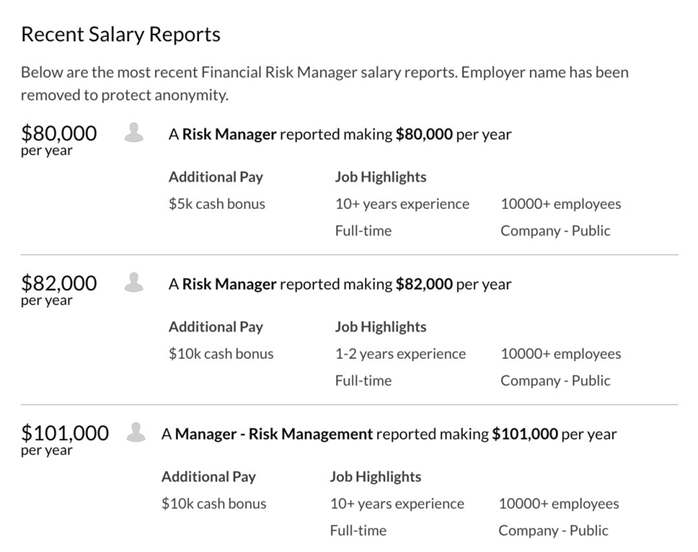
Task: Click the avatar icon beside the $80,000 report
Action: [x=134, y=132]
